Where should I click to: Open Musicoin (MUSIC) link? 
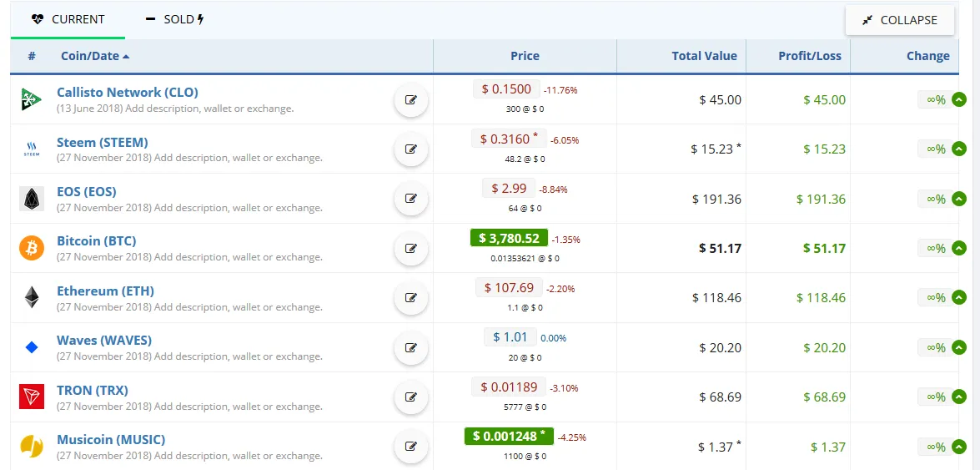coord(111,439)
